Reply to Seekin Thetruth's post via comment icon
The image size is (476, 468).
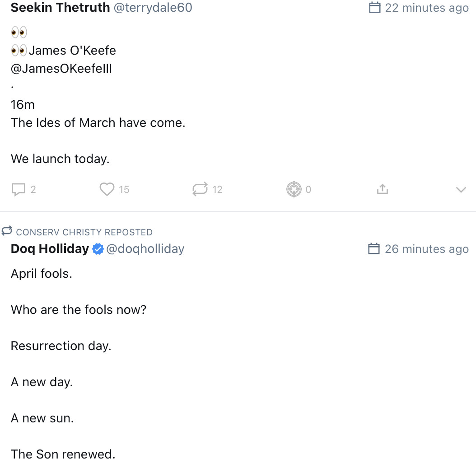tap(19, 189)
